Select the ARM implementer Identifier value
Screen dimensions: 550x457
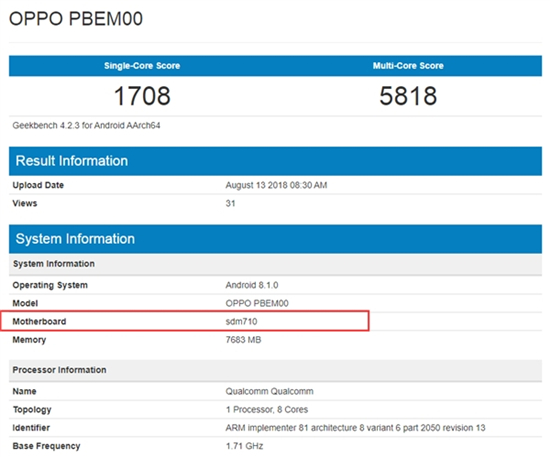355,428
